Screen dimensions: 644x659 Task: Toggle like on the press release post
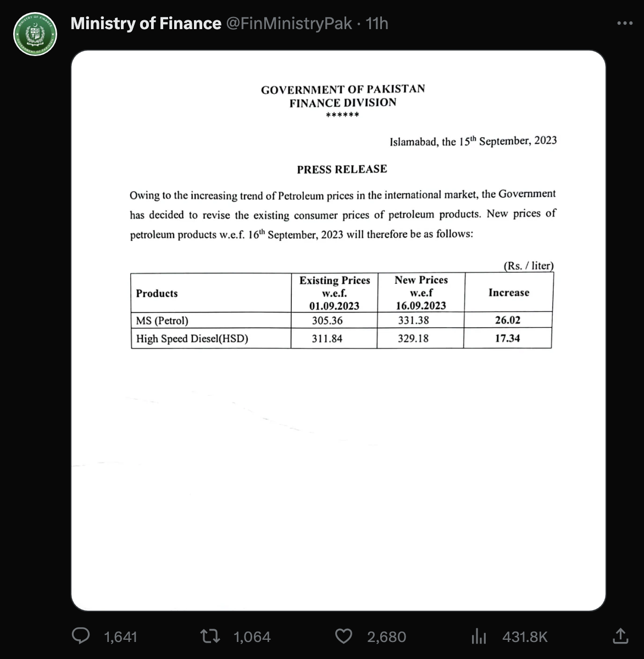(x=343, y=636)
